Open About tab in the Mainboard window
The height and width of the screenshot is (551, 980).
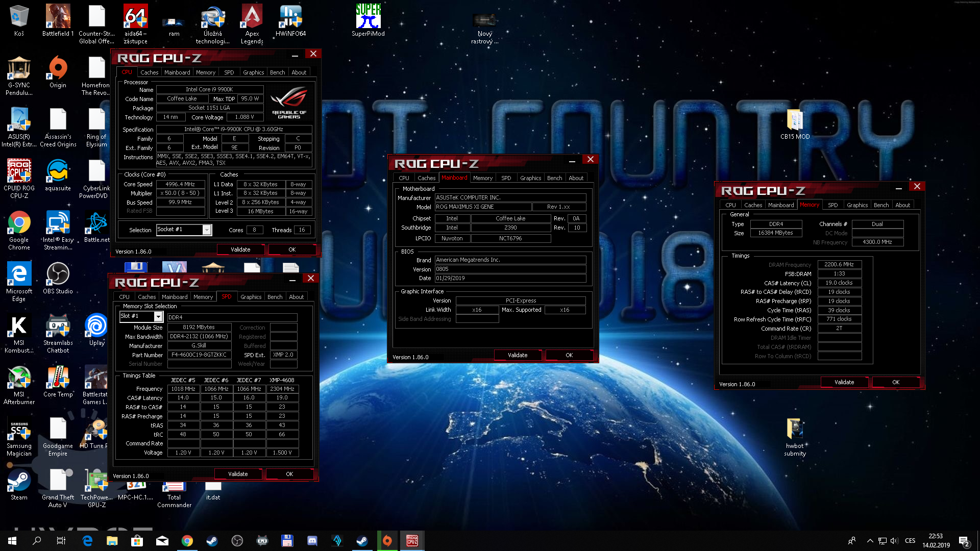pyautogui.click(x=576, y=178)
